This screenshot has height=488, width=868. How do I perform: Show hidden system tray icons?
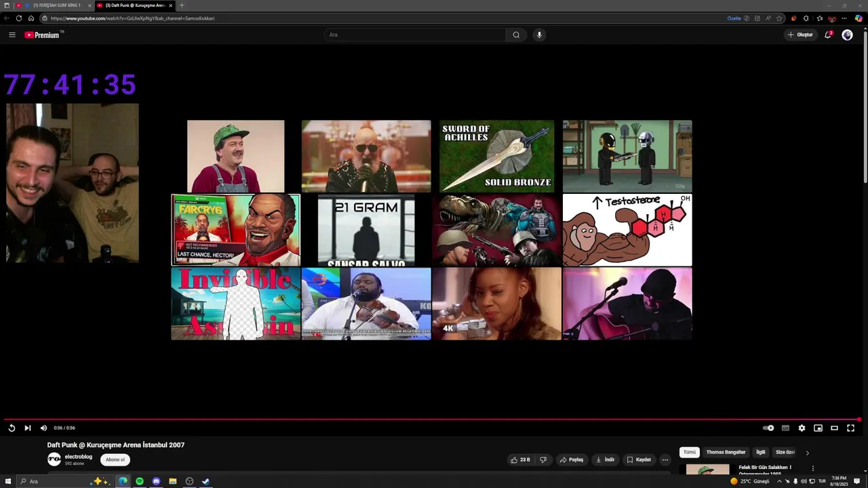tap(779, 481)
